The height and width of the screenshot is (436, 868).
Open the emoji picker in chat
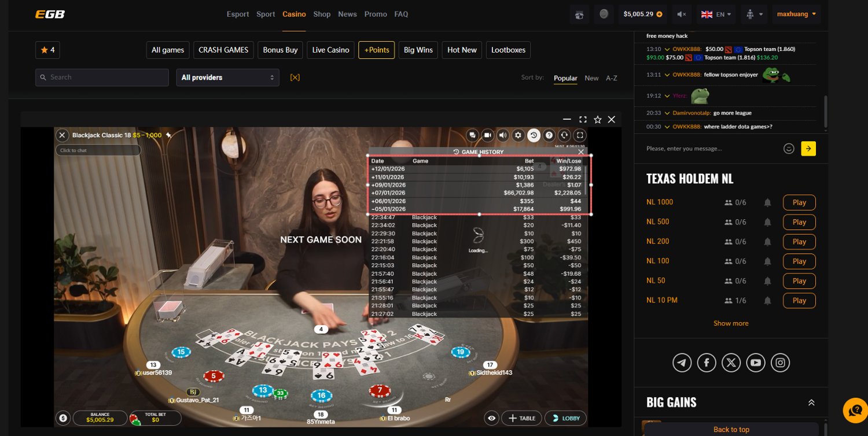click(788, 149)
